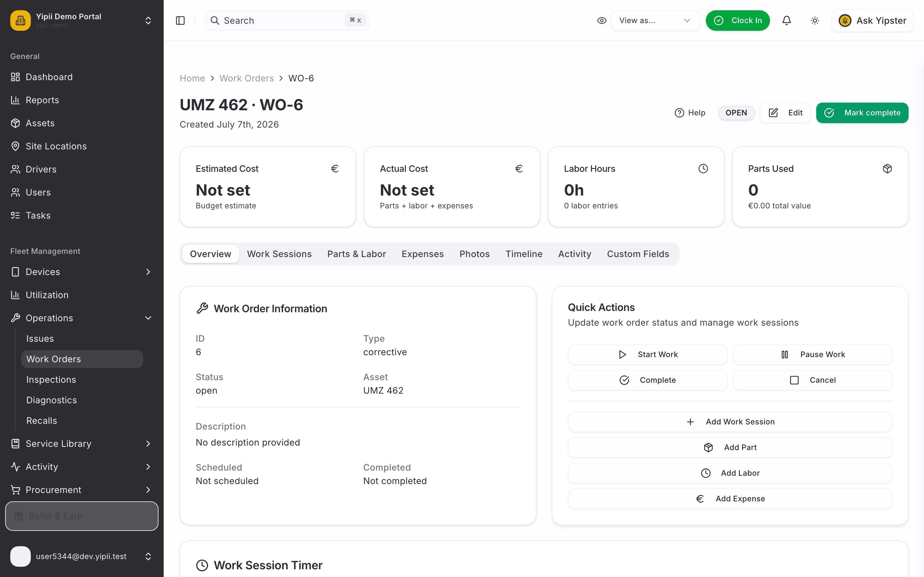Click the Search input field
This screenshot has height=577, width=924.
[287, 21]
